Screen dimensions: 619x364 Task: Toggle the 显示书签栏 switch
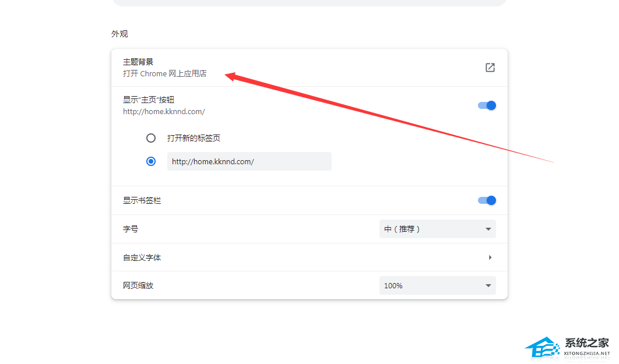[487, 200]
